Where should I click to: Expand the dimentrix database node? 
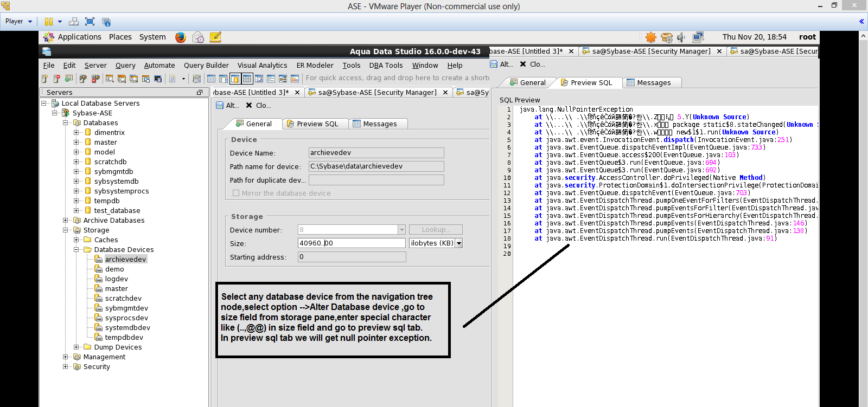coord(76,133)
